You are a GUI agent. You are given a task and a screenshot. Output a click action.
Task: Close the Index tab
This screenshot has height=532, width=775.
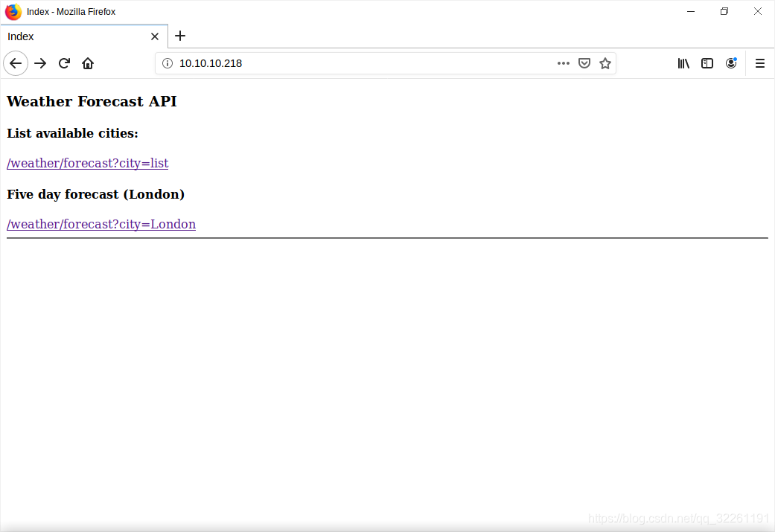155,36
